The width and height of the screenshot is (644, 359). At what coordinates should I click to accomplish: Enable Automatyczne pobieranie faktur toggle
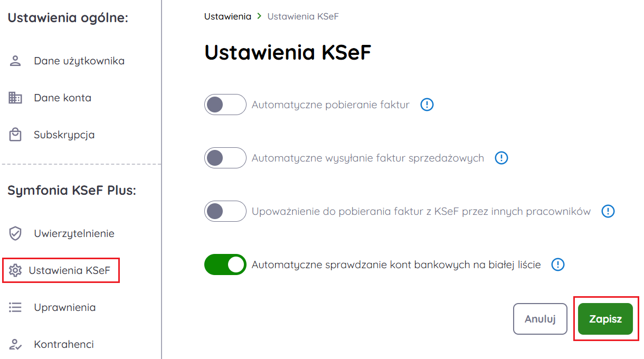click(225, 105)
